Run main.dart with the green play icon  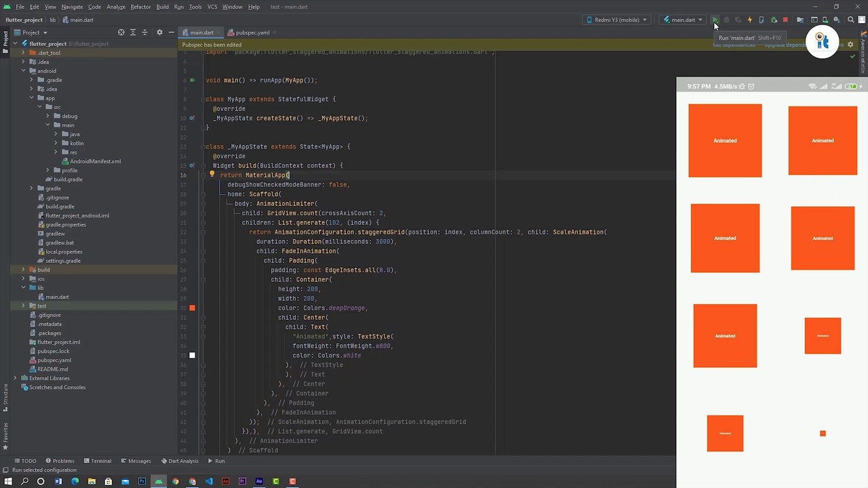(715, 20)
